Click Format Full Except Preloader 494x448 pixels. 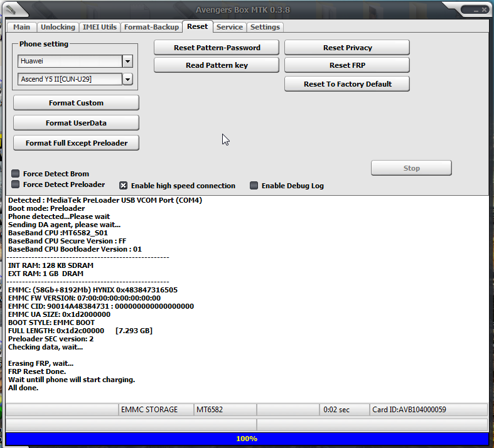pyautogui.click(x=76, y=143)
